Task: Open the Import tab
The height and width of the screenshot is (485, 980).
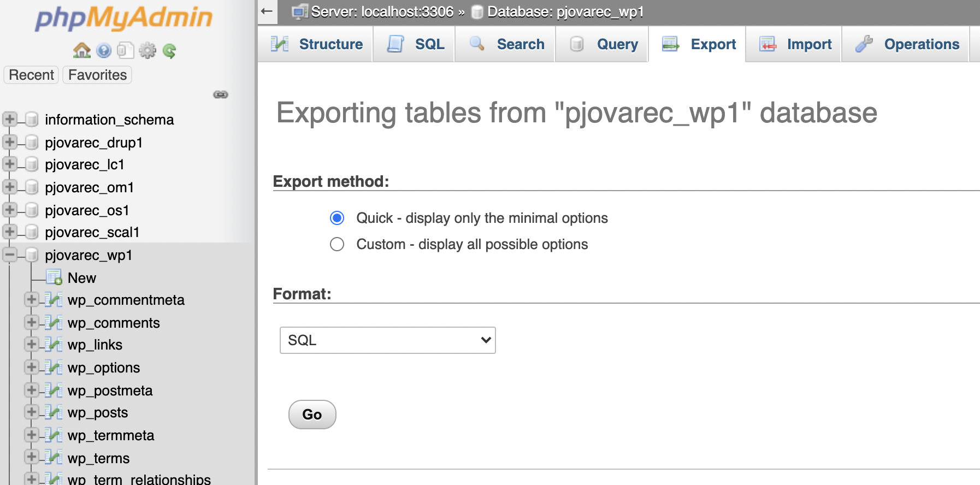Action: [796, 44]
